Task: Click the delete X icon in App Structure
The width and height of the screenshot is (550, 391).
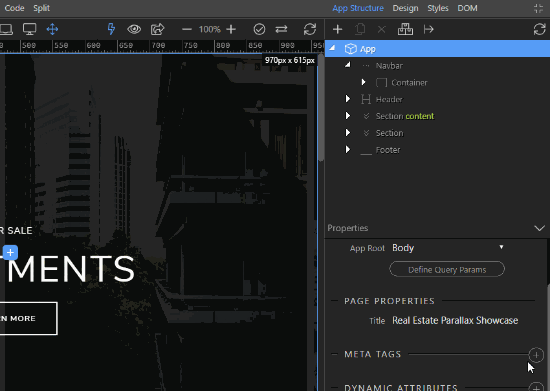Action: pos(382,29)
